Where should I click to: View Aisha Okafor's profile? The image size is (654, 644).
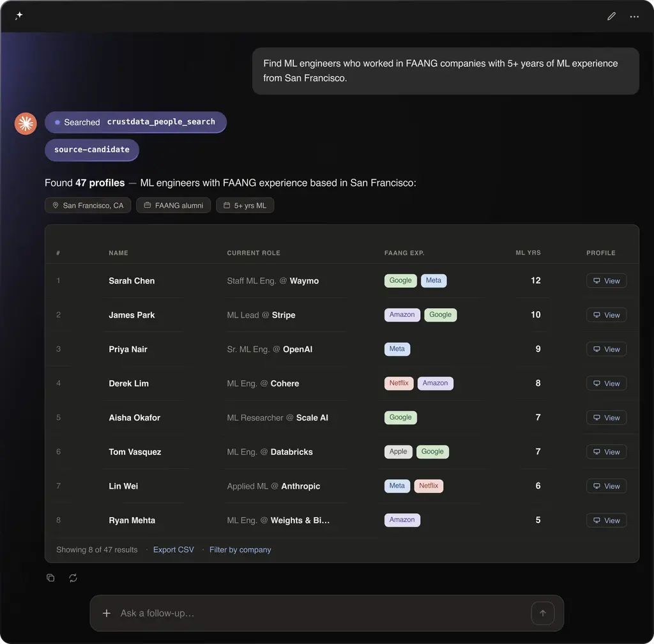coord(607,418)
